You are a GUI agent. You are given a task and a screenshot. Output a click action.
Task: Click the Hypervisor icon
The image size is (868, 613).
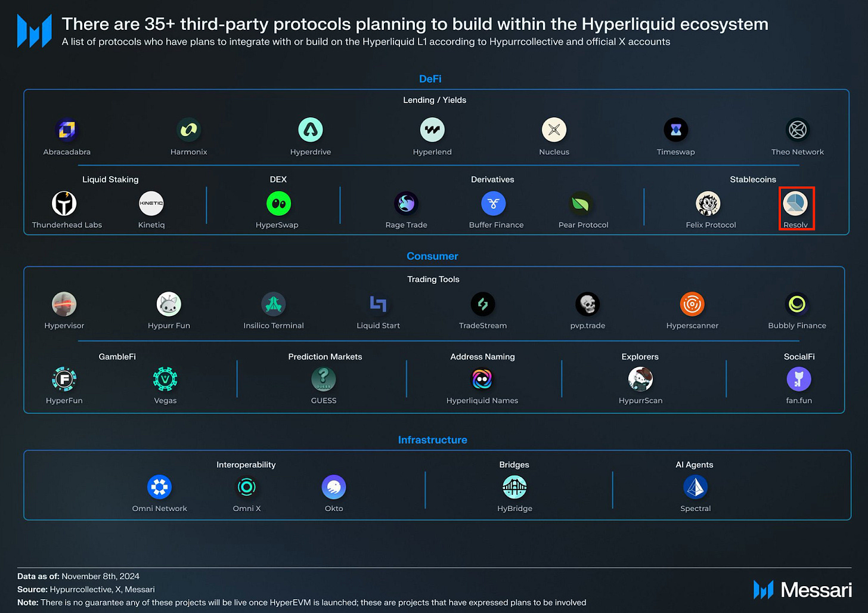pos(64,304)
